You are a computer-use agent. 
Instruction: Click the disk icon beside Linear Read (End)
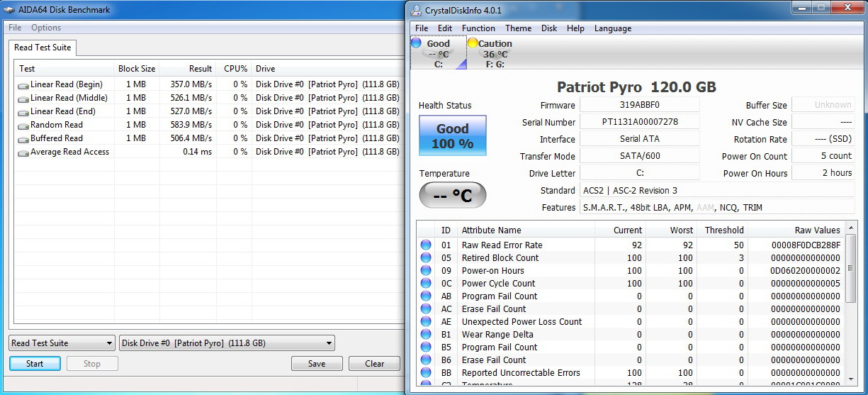click(23, 112)
